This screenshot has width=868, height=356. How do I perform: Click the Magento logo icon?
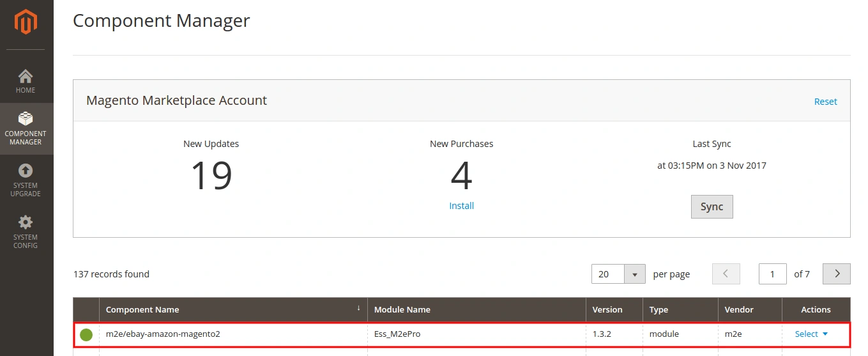coord(26,23)
